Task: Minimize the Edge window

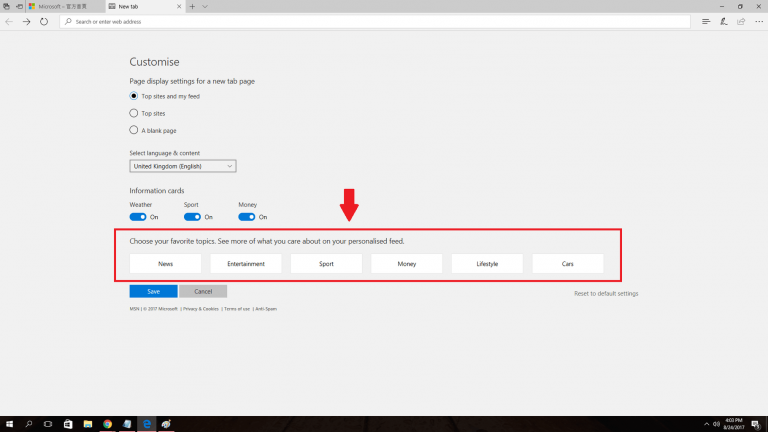Action: point(722,6)
